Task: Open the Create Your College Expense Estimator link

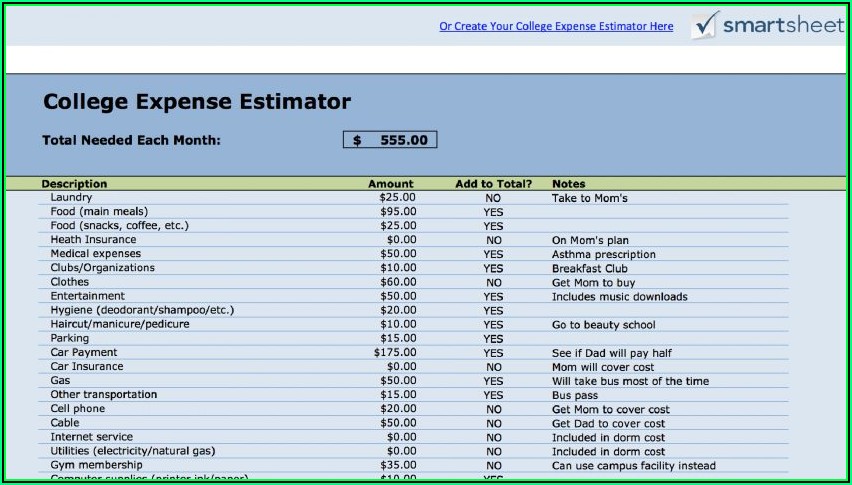Action: [x=556, y=27]
